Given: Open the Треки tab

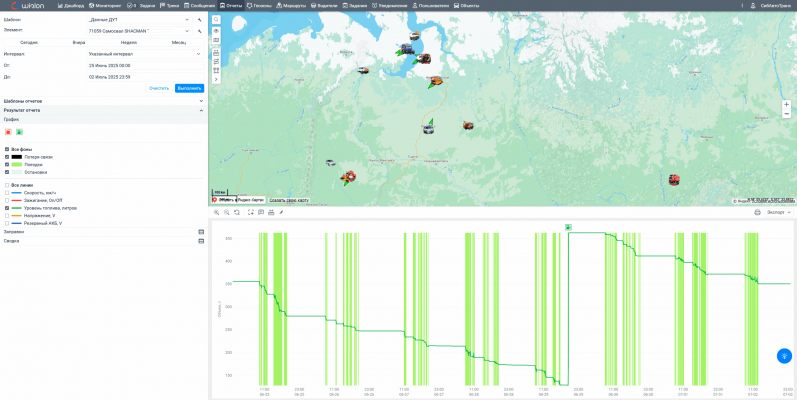Looking at the screenshot, I should [169, 6].
